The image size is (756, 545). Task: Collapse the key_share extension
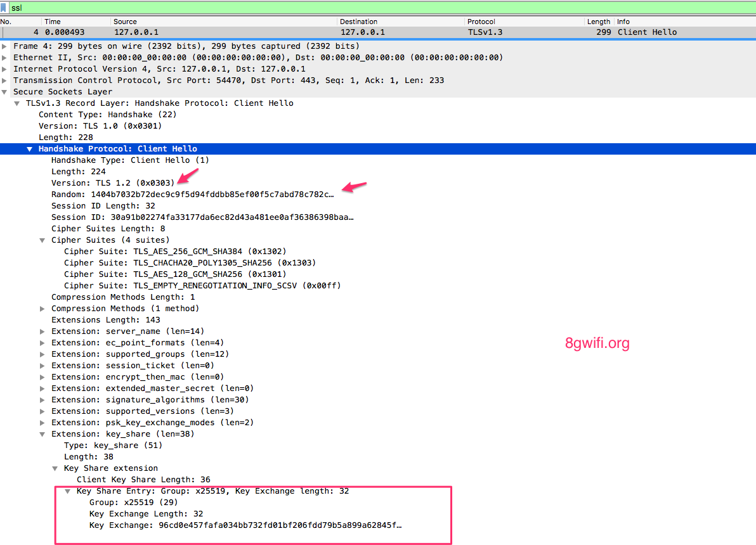(42, 434)
